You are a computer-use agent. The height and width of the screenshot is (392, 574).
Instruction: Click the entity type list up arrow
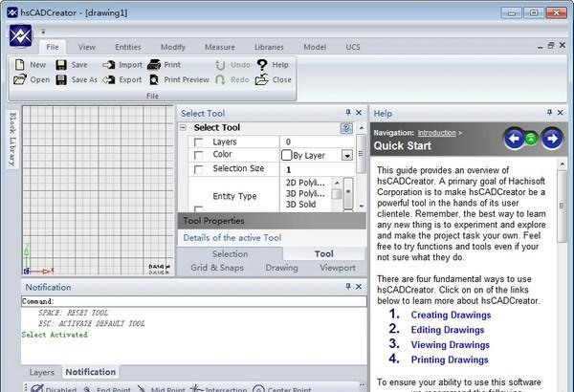[337, 183]
